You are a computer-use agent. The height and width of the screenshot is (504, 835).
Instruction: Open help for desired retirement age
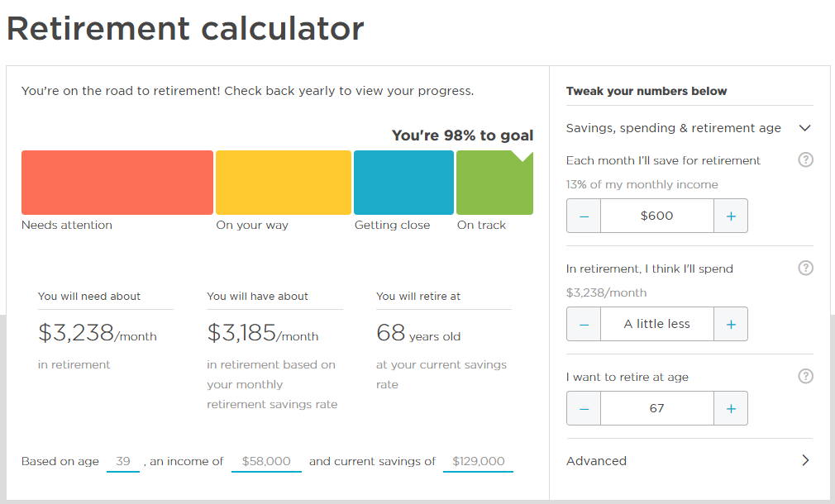[x=805, y=376]
